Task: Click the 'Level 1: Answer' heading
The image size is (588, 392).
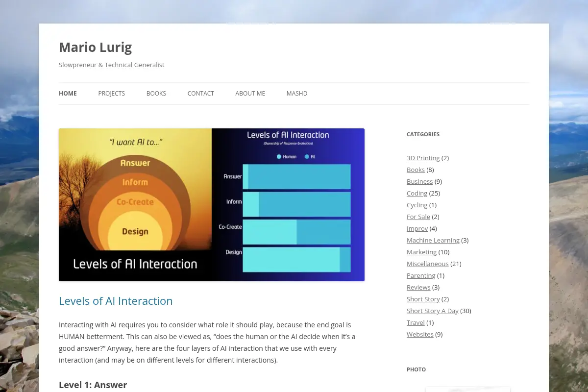Action: (x=93, y=385)
